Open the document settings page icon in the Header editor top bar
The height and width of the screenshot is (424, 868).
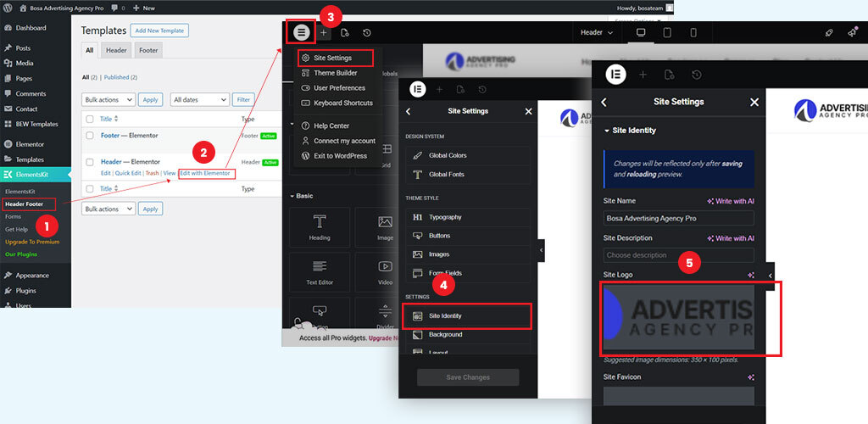pos(345,33)
